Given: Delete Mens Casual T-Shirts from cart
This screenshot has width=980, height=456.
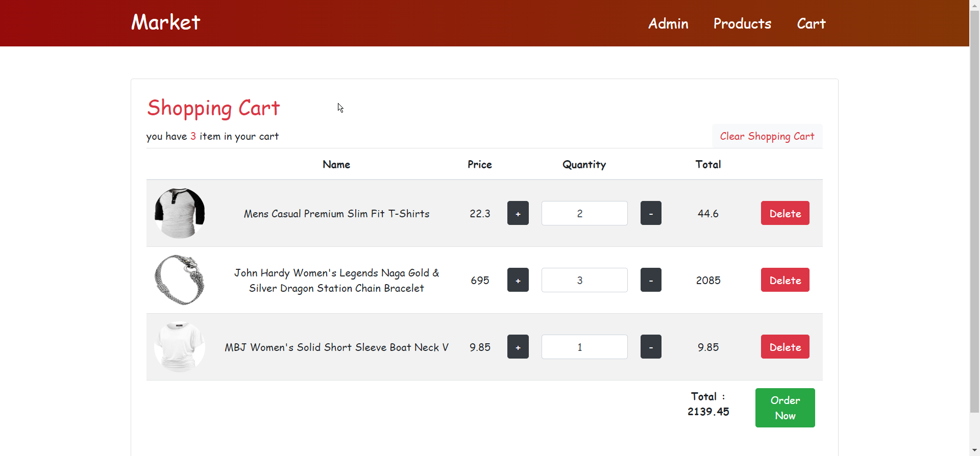Looking at the screenshot, I should click(x=785, y=213).
